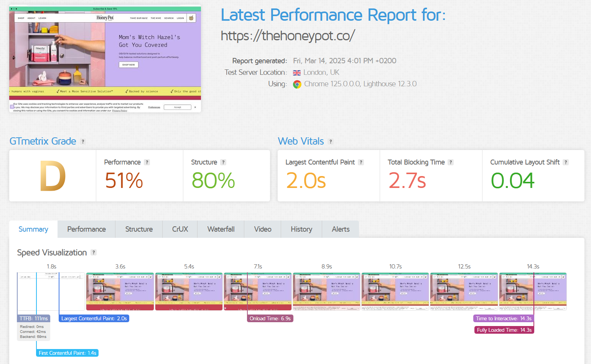Click the help icon next to Web Vitals
Viewport: 591px width, 364px height.
point(331,142)
